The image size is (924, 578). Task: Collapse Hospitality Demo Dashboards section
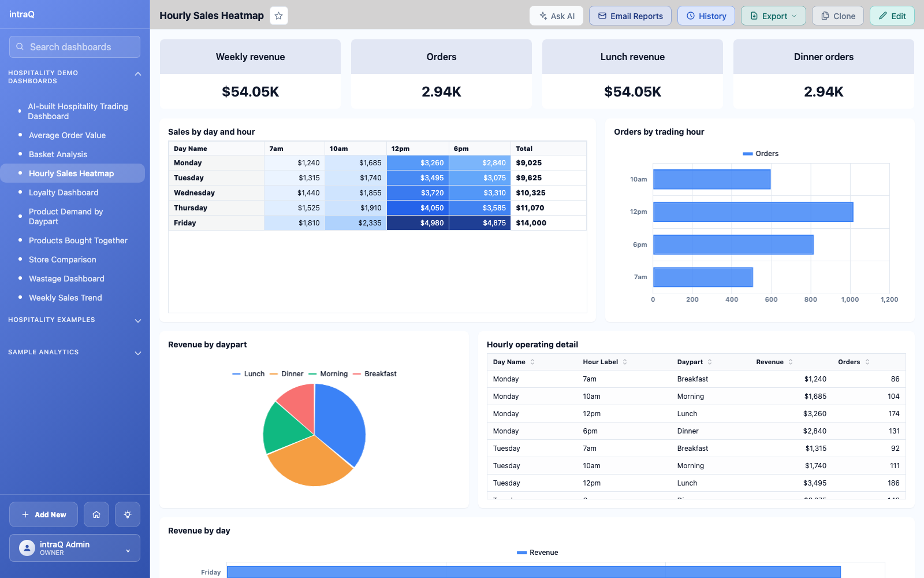click(138, 74)
